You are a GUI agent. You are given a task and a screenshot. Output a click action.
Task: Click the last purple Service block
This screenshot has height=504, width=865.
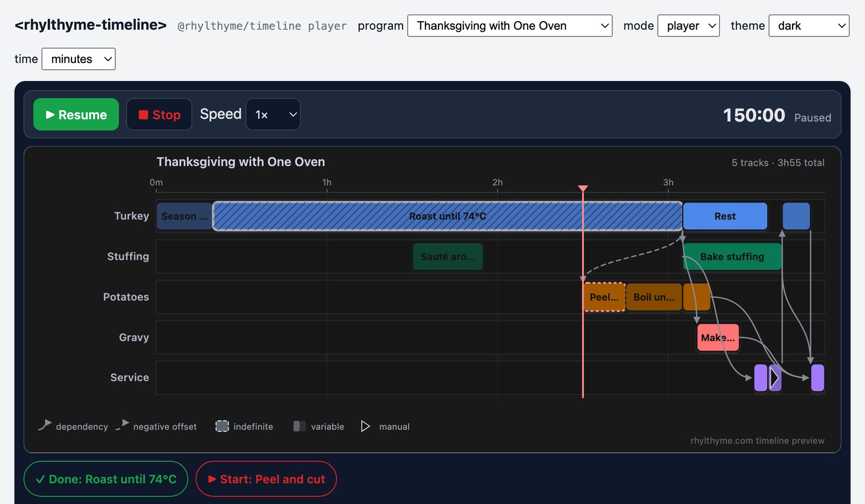point(817,378)
